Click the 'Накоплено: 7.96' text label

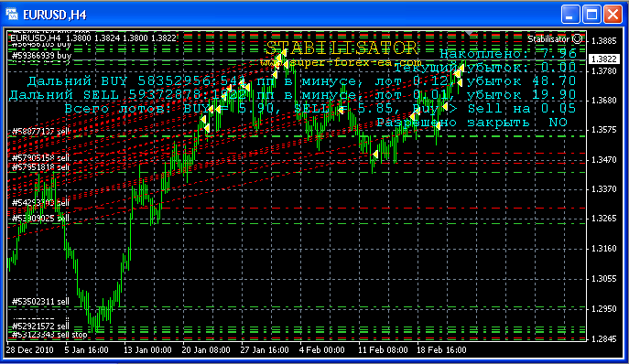508,53
